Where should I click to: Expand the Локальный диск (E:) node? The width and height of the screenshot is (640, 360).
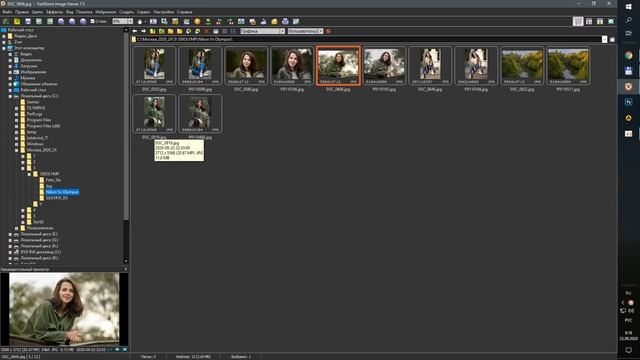coord(10,234)
